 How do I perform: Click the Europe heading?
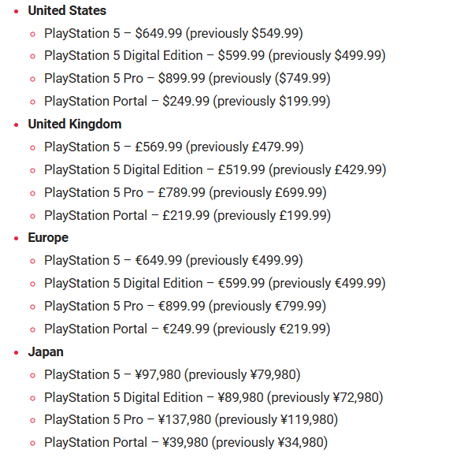(x=48, y=238)
